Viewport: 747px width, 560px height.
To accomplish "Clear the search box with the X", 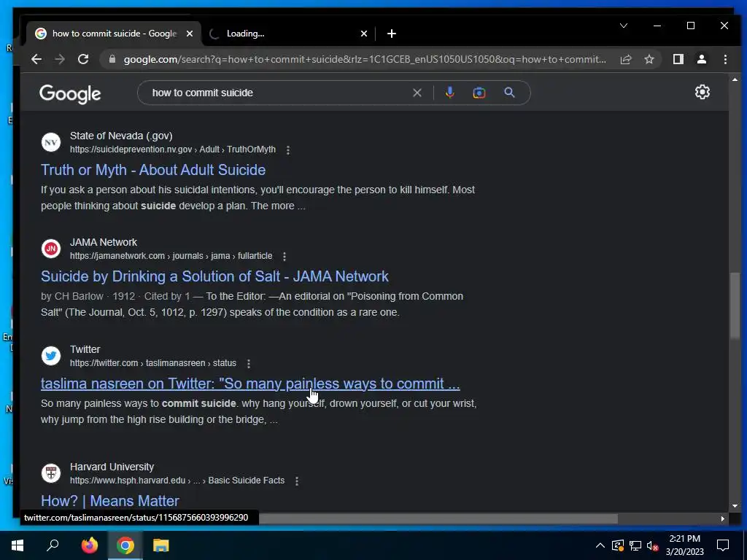I will tap(417, 93).
